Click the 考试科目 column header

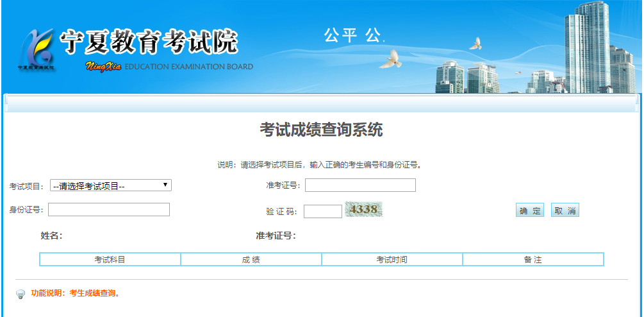coord(110,259)
